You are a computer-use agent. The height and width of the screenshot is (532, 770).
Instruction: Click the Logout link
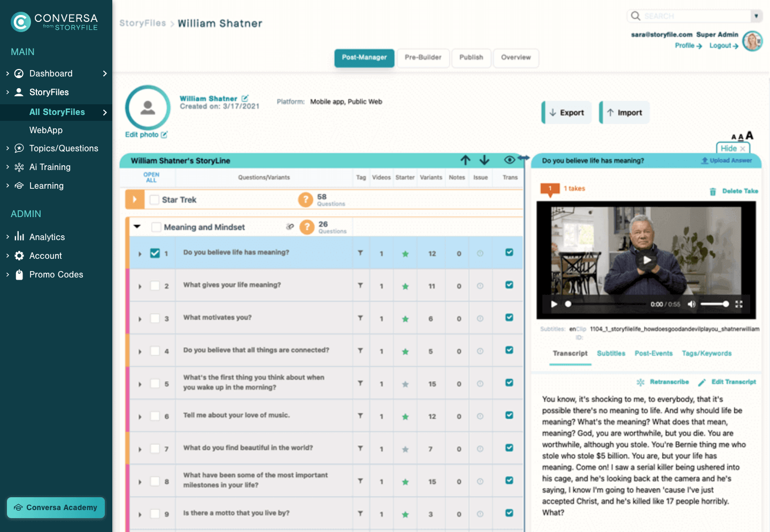tap(723, 46)
